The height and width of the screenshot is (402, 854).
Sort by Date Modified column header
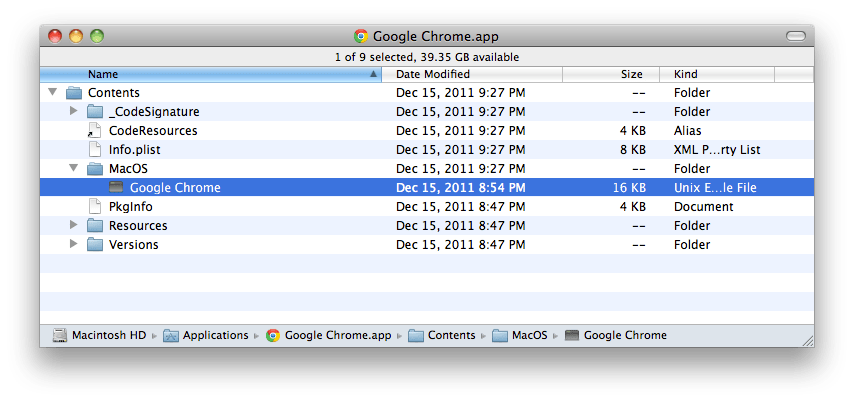tap(472, 74)
